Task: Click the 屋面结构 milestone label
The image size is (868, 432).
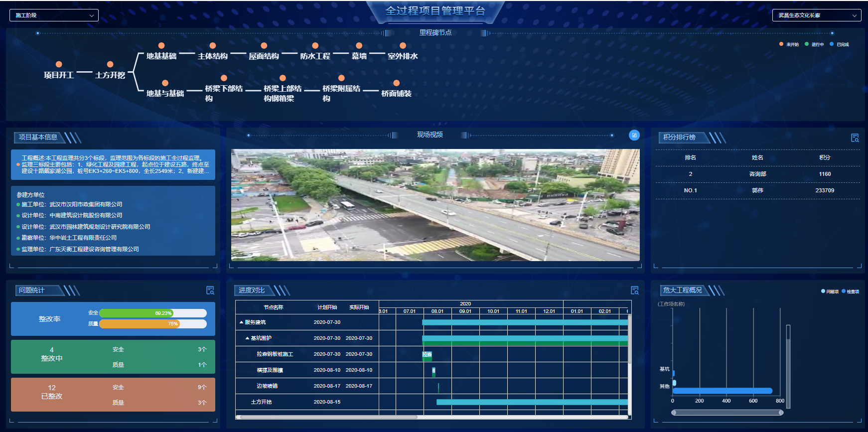Action: coord(264,56)
